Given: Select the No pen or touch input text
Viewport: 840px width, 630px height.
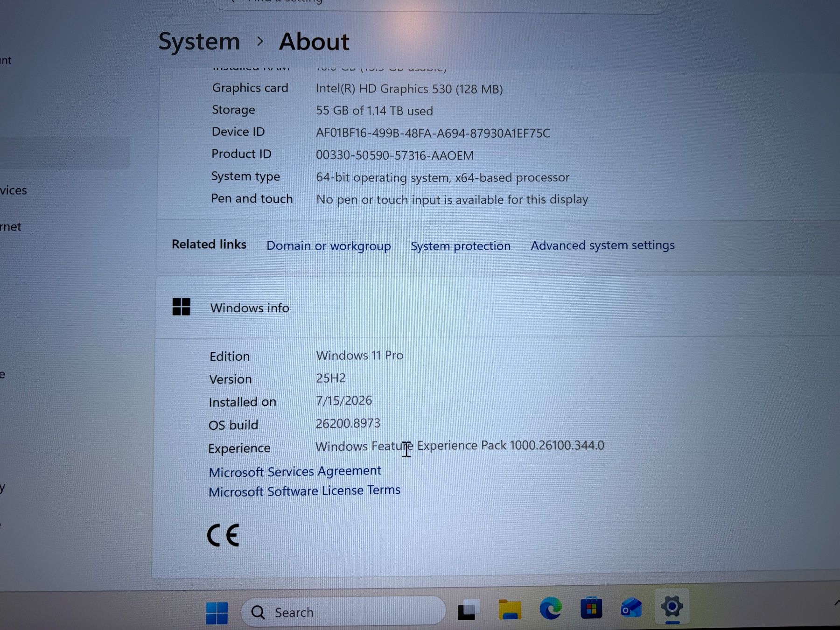Looking at the screenshot, I should tap(452, 200).
